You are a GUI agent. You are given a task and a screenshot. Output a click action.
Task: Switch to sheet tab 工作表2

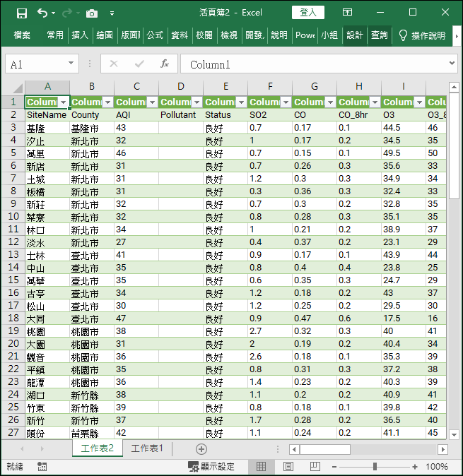[98, 448]
